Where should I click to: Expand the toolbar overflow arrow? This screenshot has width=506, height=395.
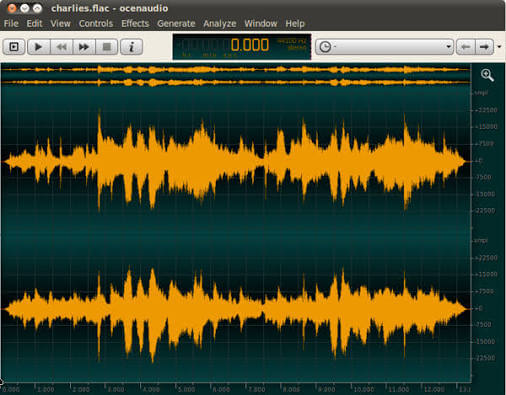tap(499, 47)
